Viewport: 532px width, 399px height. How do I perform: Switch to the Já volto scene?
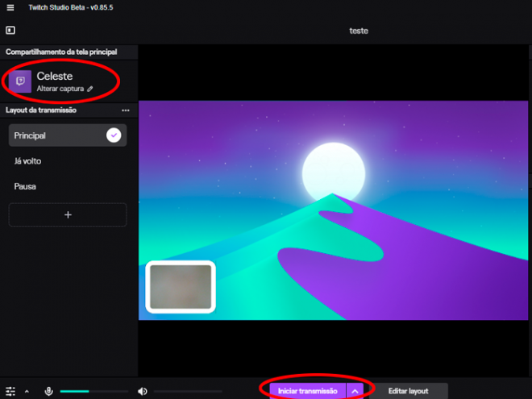(28, 161)
